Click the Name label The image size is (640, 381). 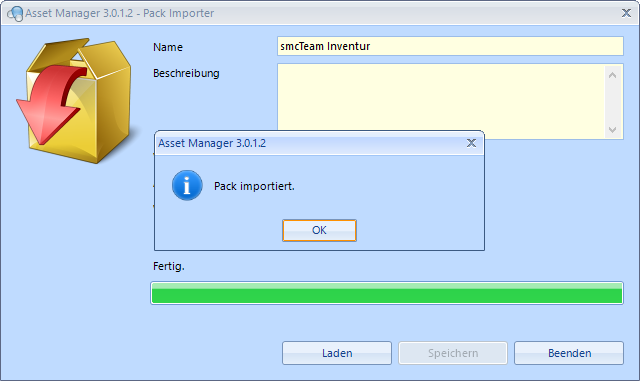point(168,47)
